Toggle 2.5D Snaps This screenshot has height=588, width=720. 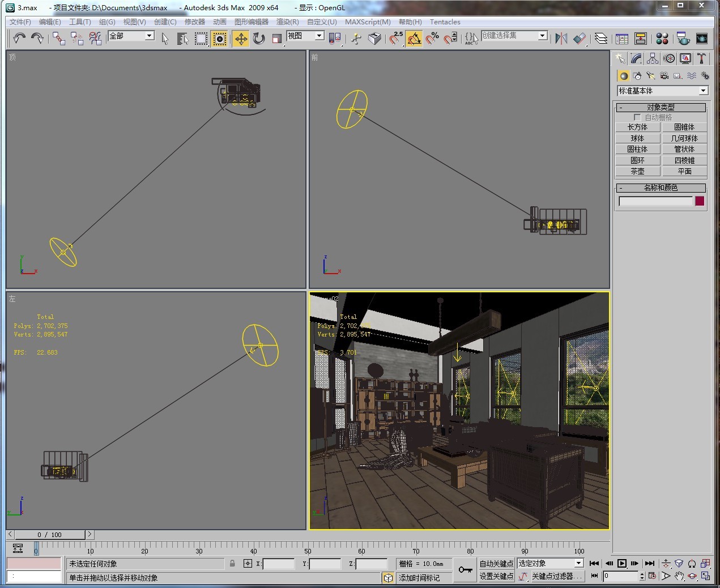click(396, 38)
